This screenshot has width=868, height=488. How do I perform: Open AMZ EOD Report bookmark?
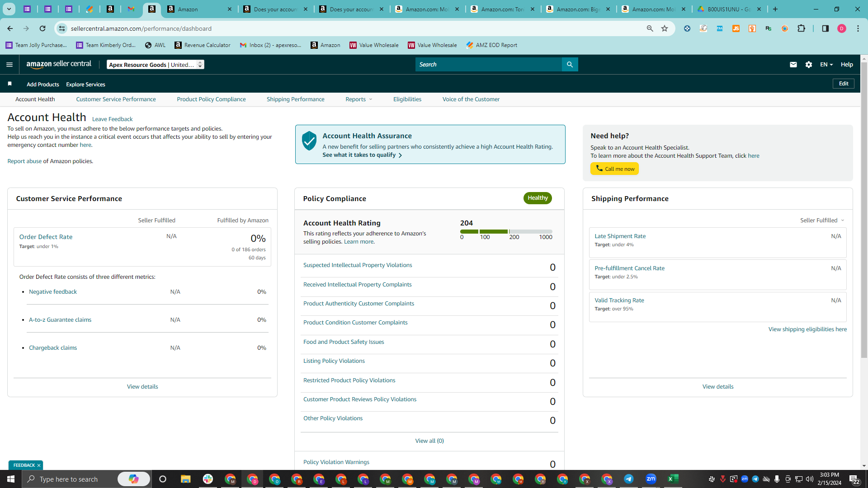pos(491,45)
